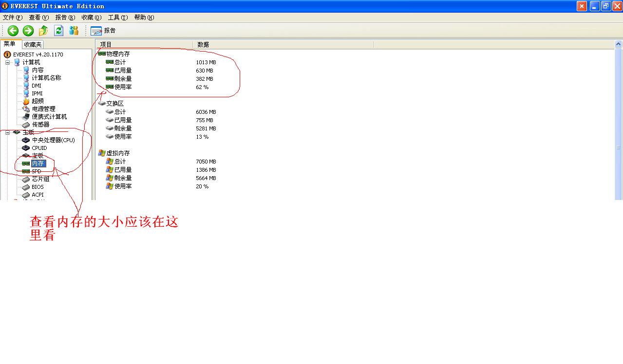Viewport: 623px width, 364px height.
Task: Select 中央处理器(CPU) tree item
Action: click(x=54, y=140)
